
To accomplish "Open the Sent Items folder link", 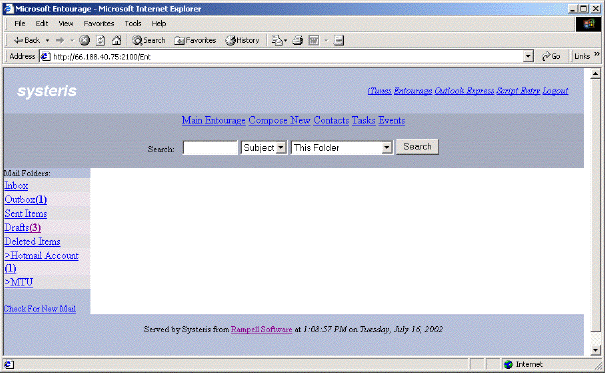I will pos(26,213).
